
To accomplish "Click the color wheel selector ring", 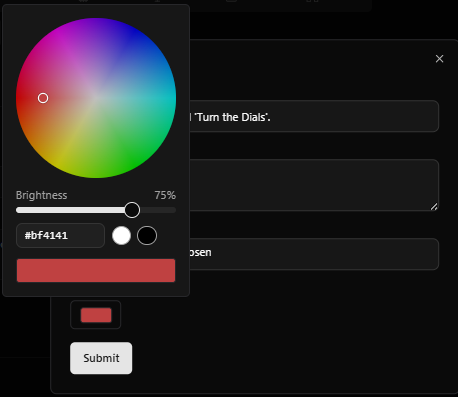I will 43,98.
